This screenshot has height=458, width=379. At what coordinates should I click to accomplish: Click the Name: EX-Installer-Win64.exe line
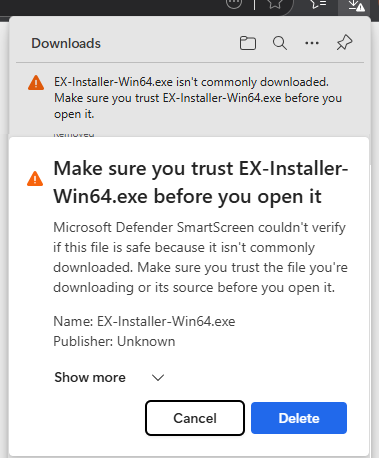(x=144, y=321)
